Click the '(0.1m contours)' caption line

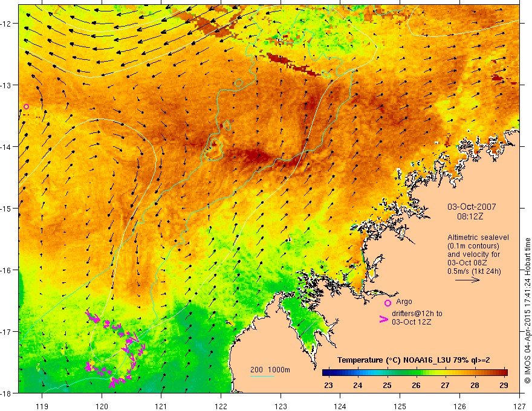point(473,246)
